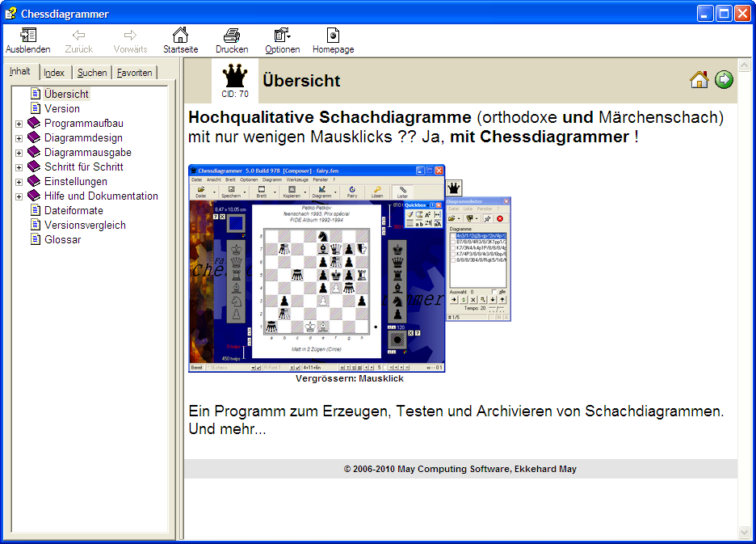The image size is (756, 544).
Task: Print the topic with Drucken
Action: [x=232, y=41]
